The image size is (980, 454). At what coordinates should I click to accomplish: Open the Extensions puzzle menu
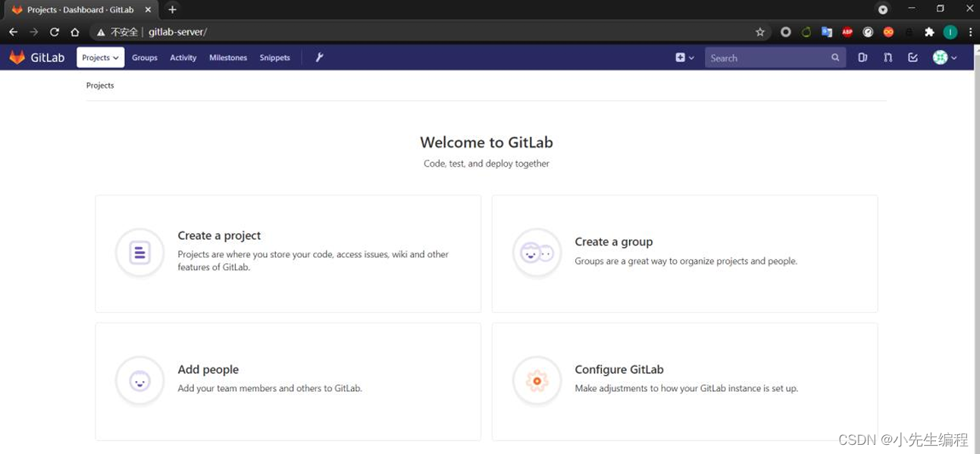coord(929,32)
